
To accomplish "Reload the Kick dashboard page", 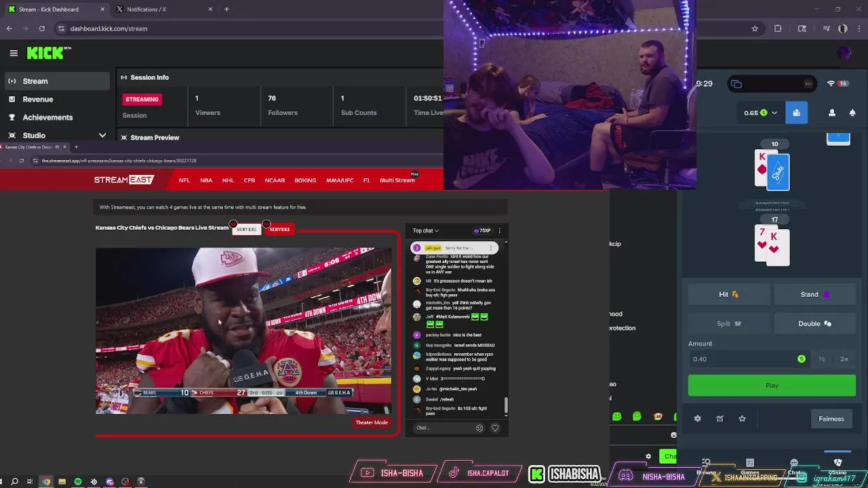I will point(42,28).
